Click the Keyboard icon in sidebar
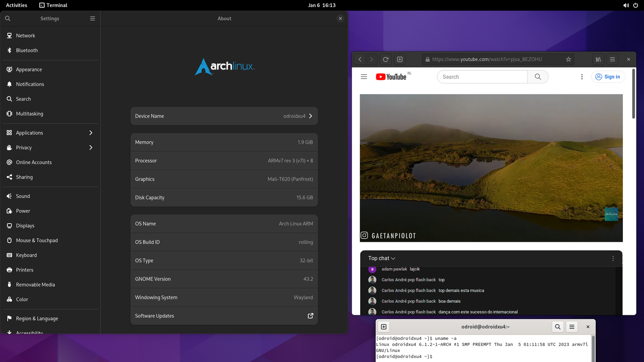The image size is (644, 362). click(x=9, y=255)
